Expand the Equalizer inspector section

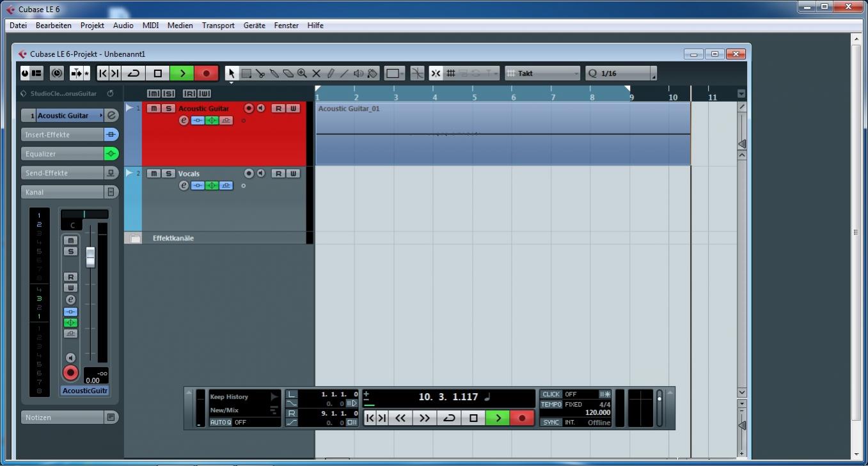[63, 154]
